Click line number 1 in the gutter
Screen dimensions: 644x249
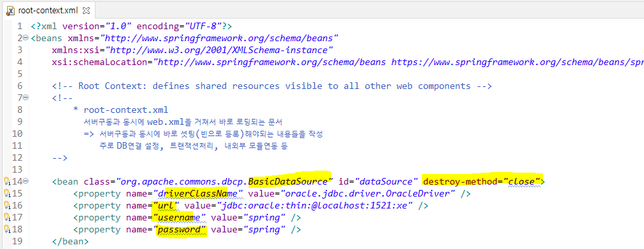[x=20, y=27]
